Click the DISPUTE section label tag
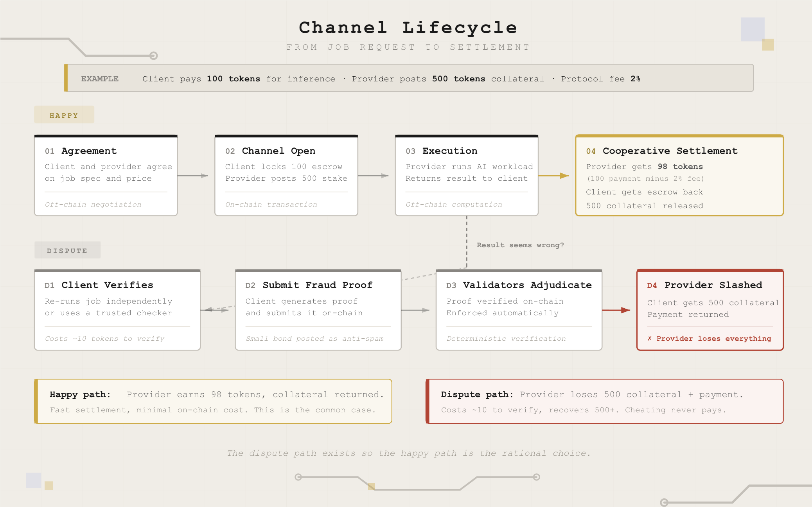The width and height of the screenshot is (812, 507). pos(67,250)
